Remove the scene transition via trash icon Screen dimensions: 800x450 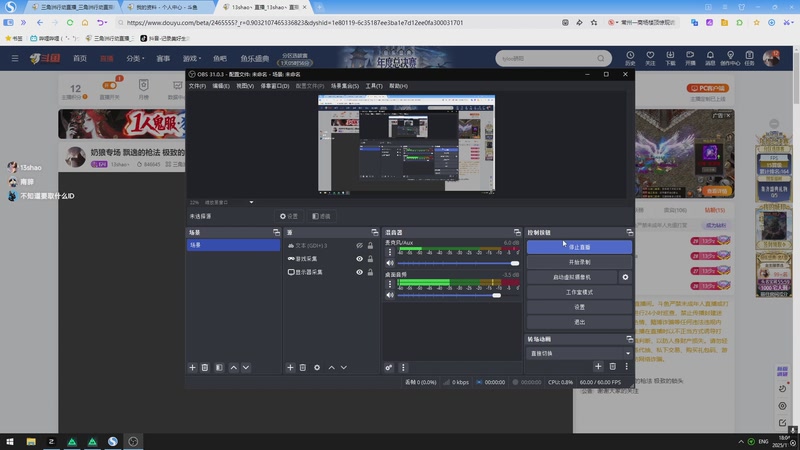pos(612,366)
